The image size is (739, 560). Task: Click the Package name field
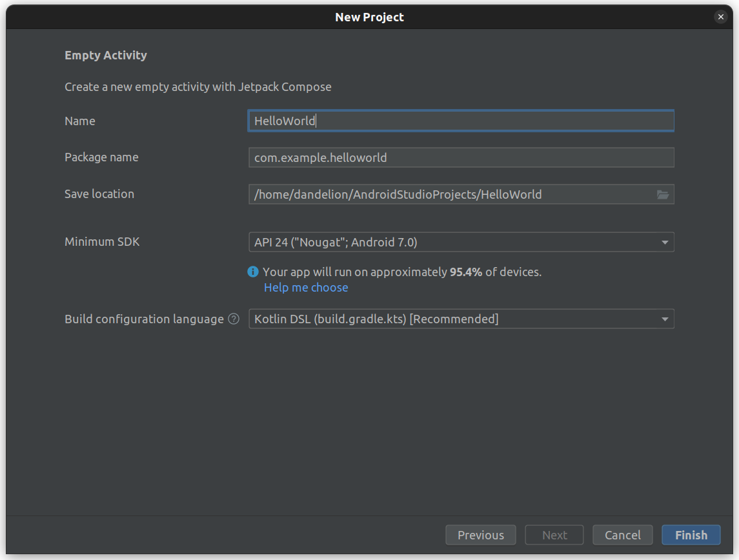click(x=461, y=157)
